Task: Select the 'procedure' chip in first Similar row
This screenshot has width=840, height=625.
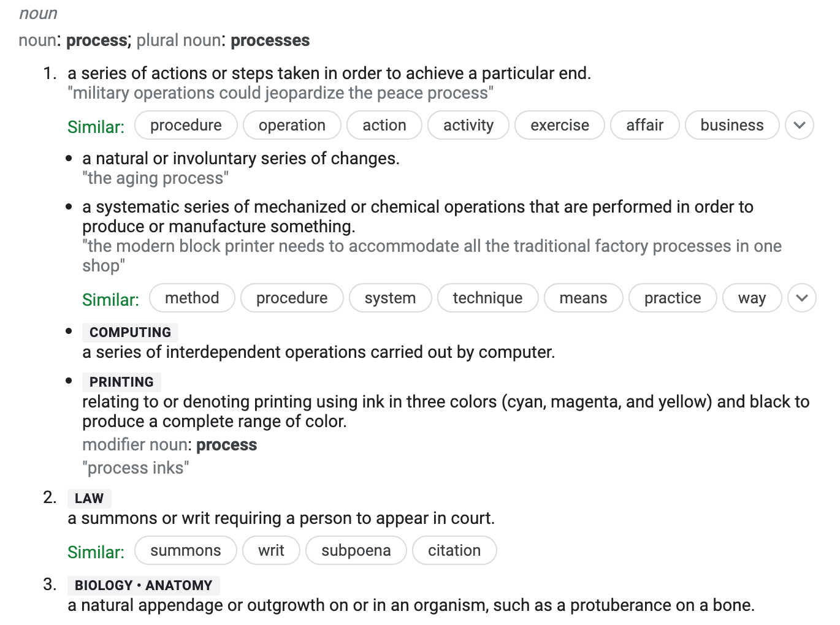Action: (186, 125)
